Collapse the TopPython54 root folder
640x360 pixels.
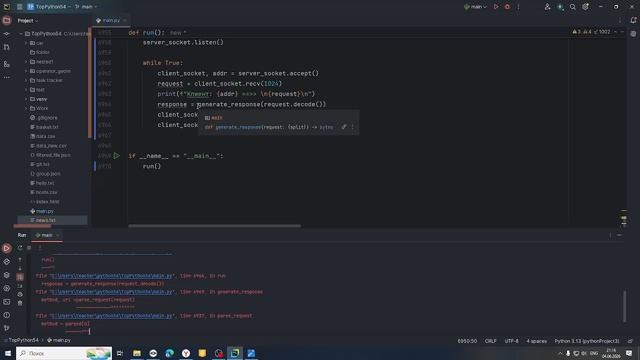pos(21,33)
